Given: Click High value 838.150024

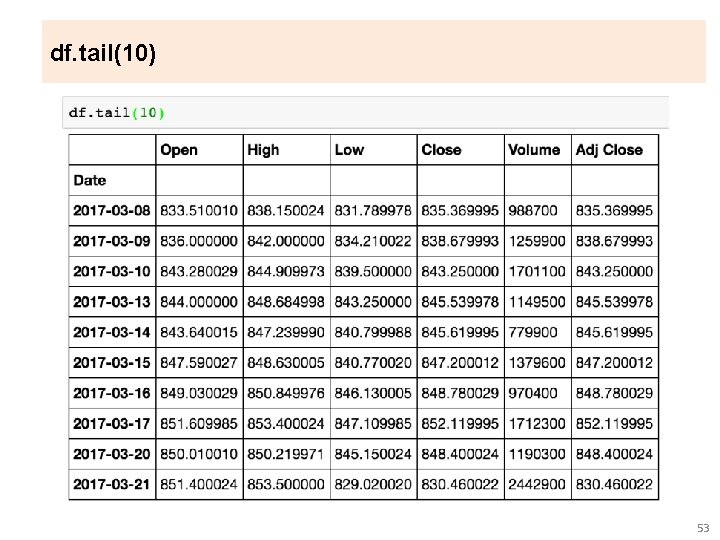Looking at the screenshot, I should click(286, 210).
